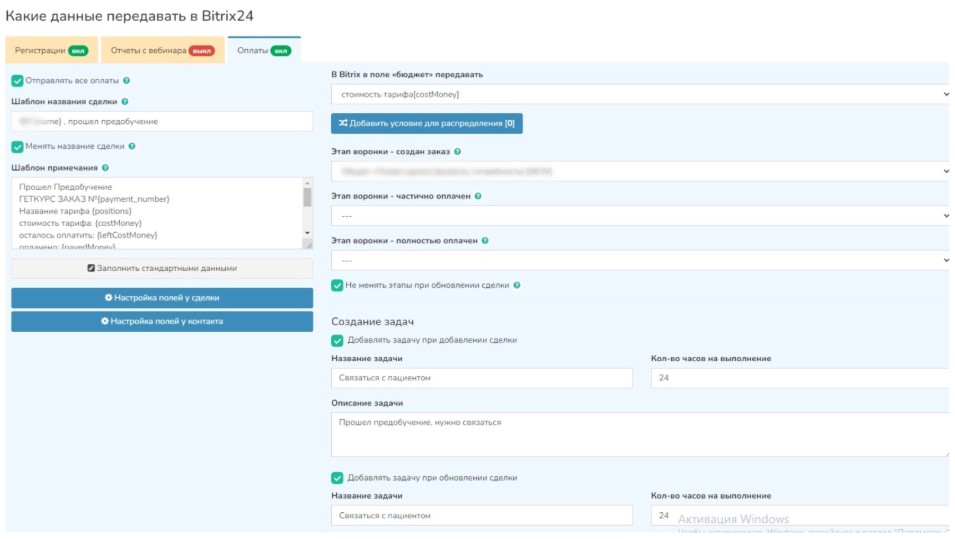Click help icon for Этап воронки - создан заказ
This screenshot has width=955, height=539.
457,151
